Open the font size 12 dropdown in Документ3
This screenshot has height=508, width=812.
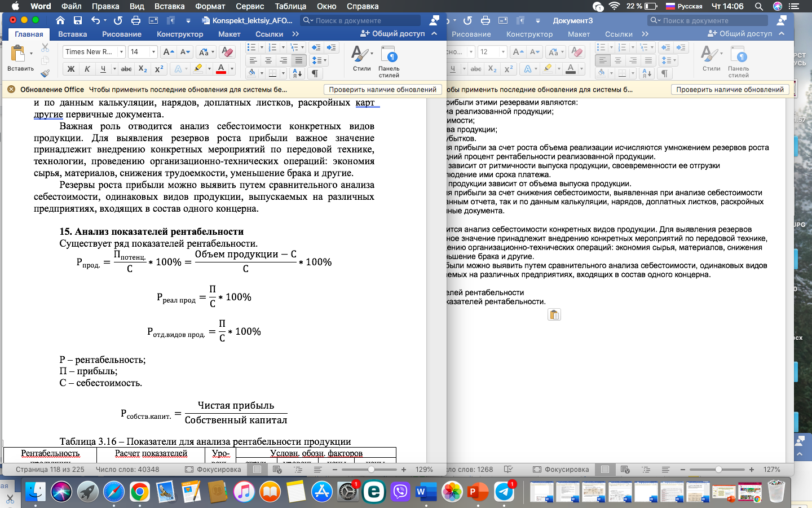[503, 52]
